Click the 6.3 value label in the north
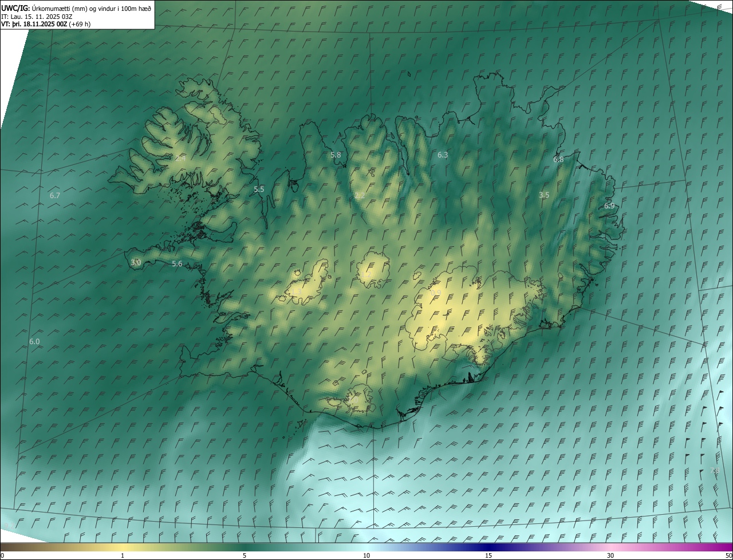The image size is (733, 560). pos(443,155)
